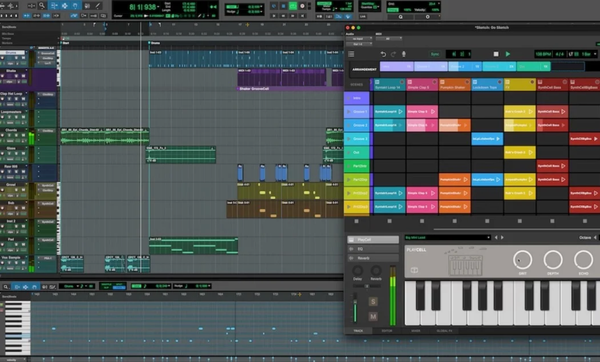Click the green Play button in Sketch
The width and height of the screenshot is (600, 362).
coord(508,54)
